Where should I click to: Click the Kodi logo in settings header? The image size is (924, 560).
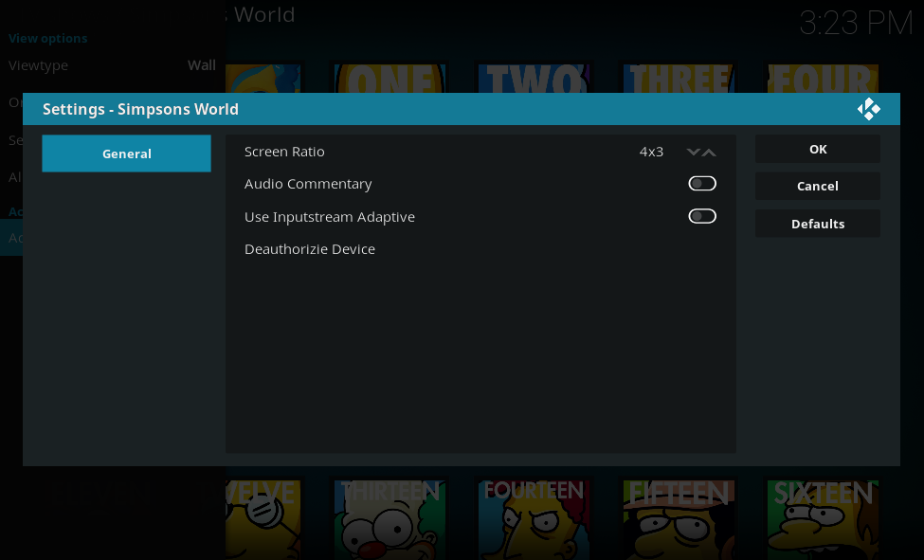pos(868,109)
